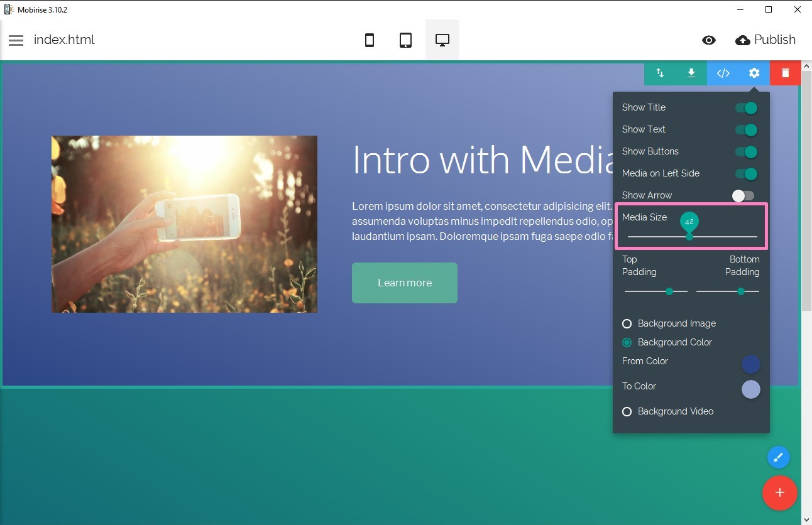This screenshot has width=812, height=525.
Task: Open the hamburger main menu
Action: (16, 40)
